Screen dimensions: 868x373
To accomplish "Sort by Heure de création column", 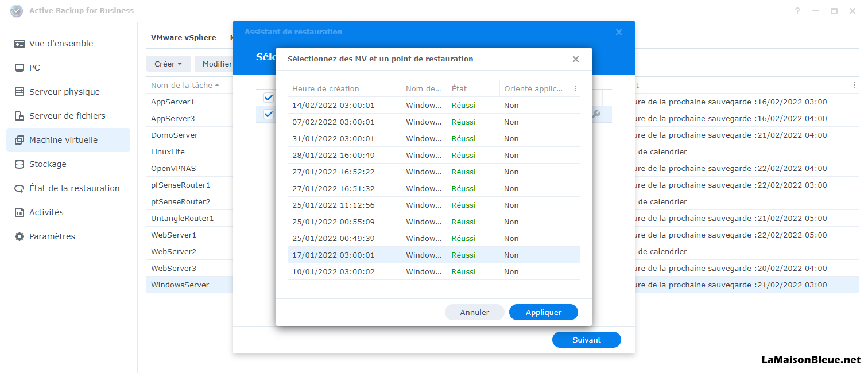I will pyautogui.click(x=344, y=88).
